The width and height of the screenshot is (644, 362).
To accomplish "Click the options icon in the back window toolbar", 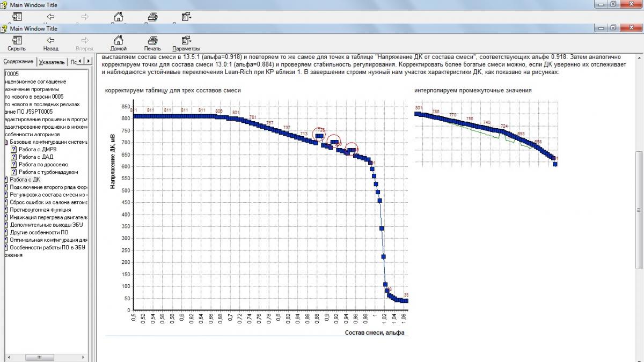I will click(x=186, y=18).
